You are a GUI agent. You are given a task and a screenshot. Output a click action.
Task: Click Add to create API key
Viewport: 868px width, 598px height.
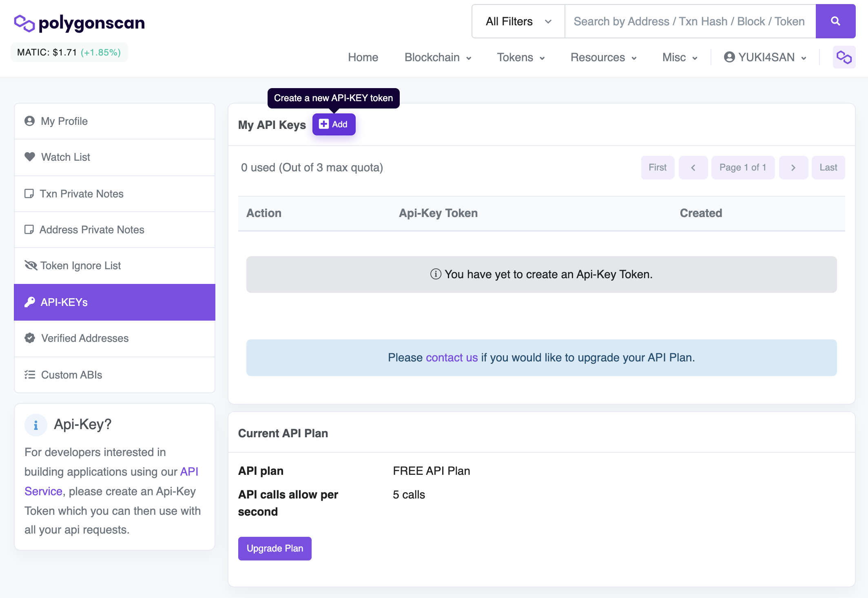(334, 124)
